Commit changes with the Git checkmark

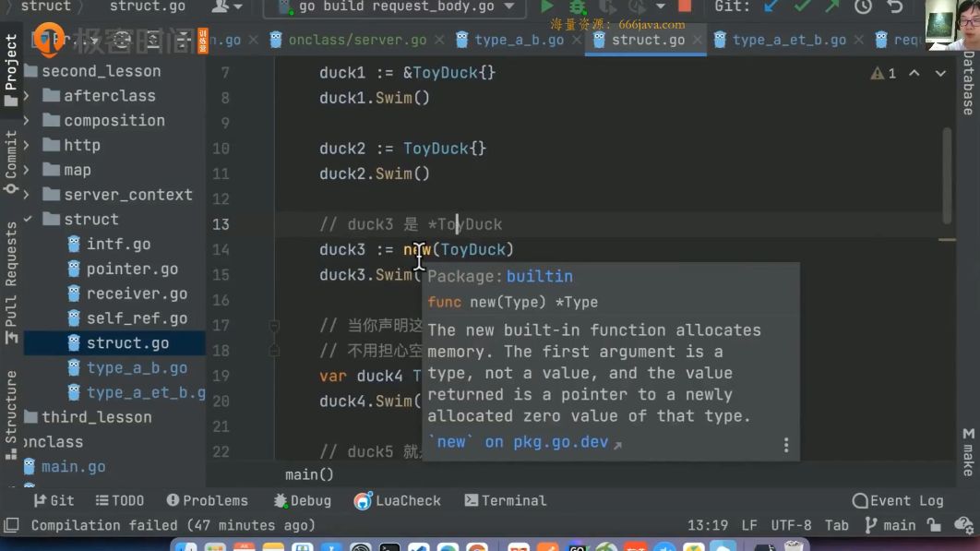click(x=802, y=6)
